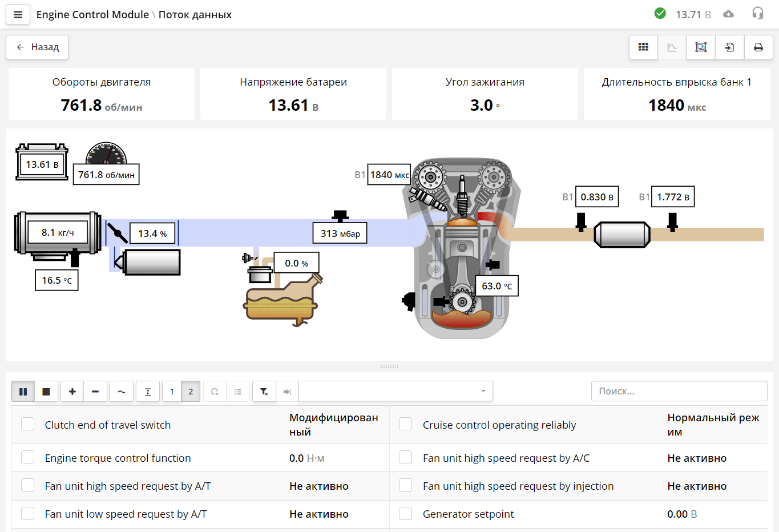779x532 pixels.
Task: Tick the Engine torque control function checkbox
Action: point(27,457)
